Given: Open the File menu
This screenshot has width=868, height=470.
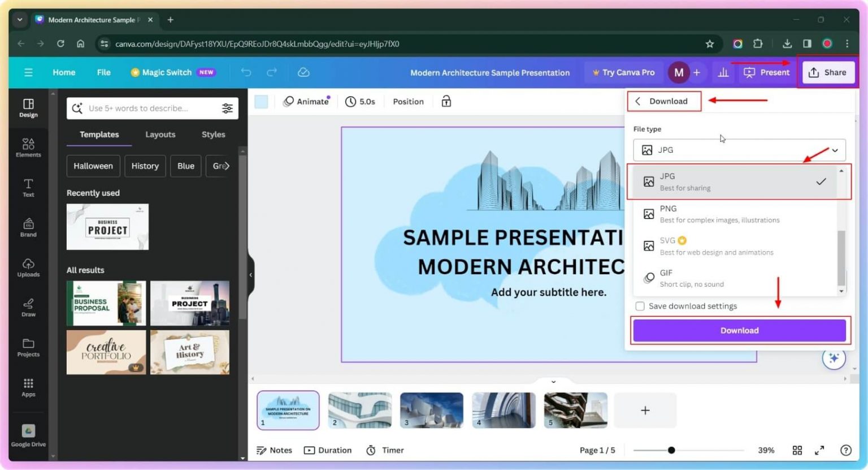Looking at the screenshot, I should tap(103, 72).
